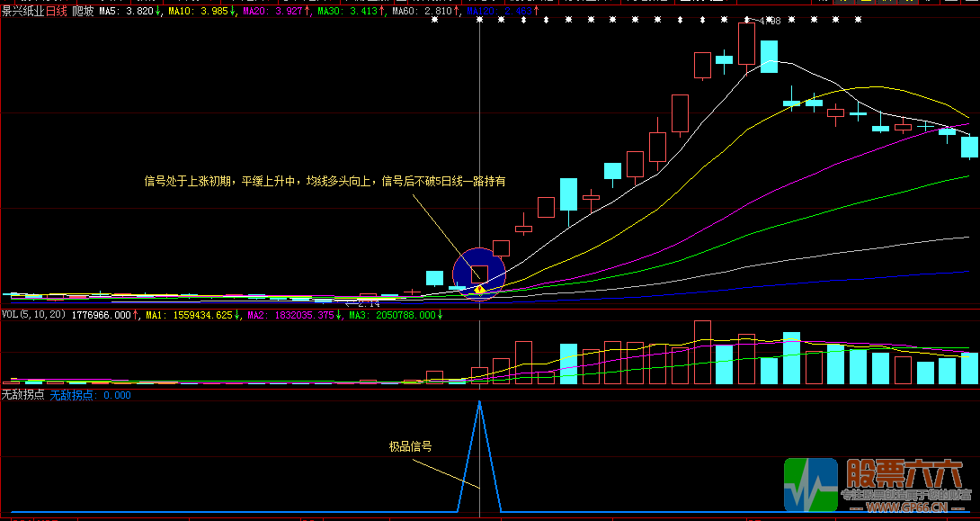Click the 股票六六 watermark logo icon

pos(810,484)
